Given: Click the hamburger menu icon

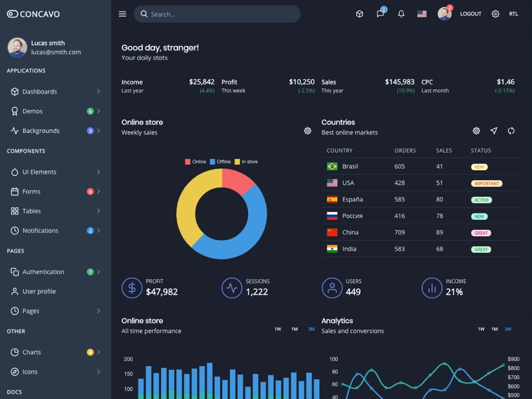Looking at the screenshot, I should pyautogui.click(x=122, y=14).
